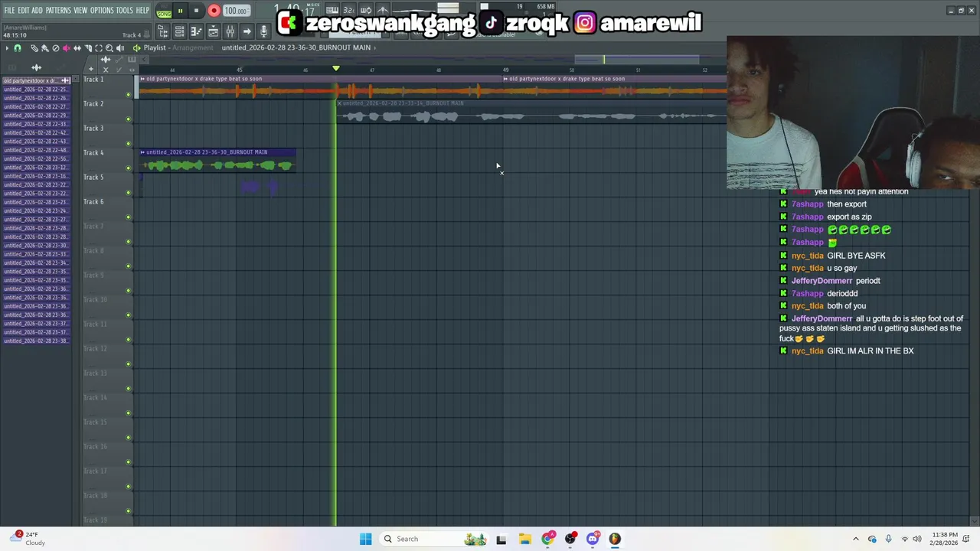Click the arrow icon next to Mixer button
This screenshot has height=551, width=980.
point(247,32)
